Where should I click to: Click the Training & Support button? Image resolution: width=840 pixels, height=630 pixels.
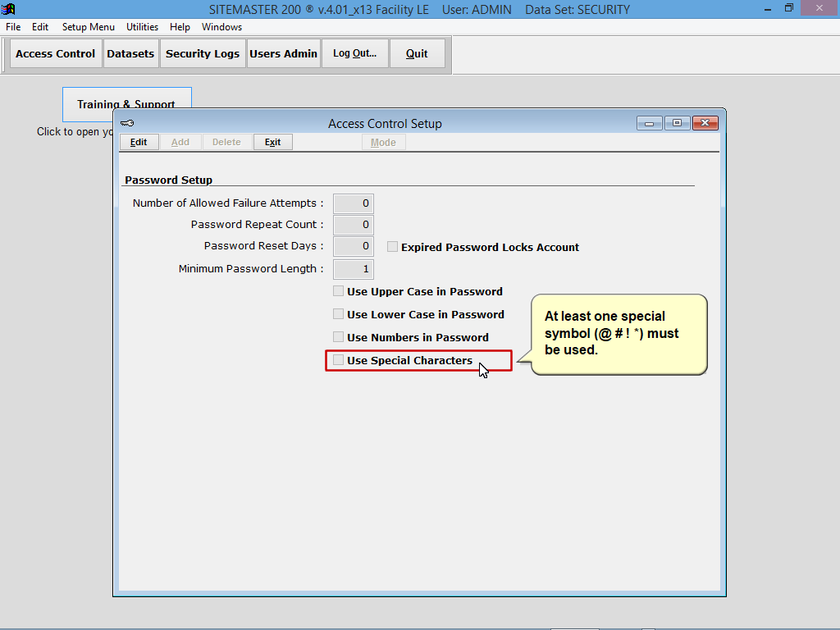click(x=126, y=104)
